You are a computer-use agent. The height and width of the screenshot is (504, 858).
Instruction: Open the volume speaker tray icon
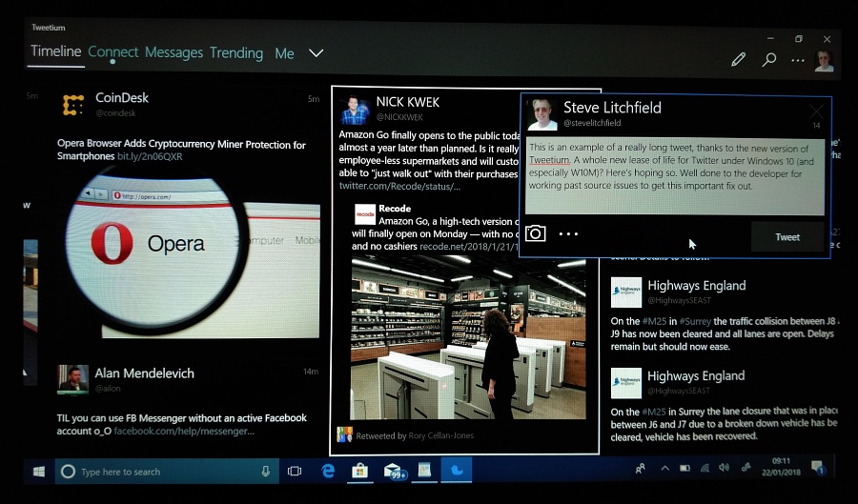(x=724, y=468)
